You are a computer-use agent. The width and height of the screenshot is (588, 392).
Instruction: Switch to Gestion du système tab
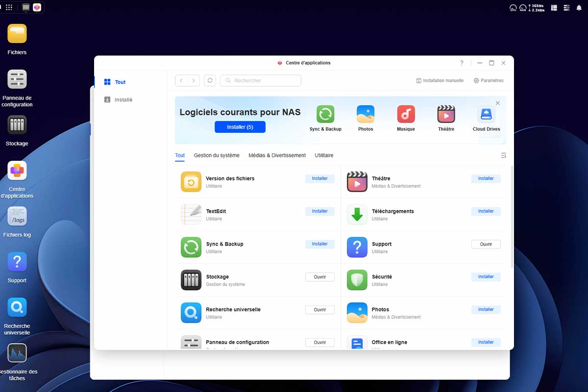click(217, 155)
